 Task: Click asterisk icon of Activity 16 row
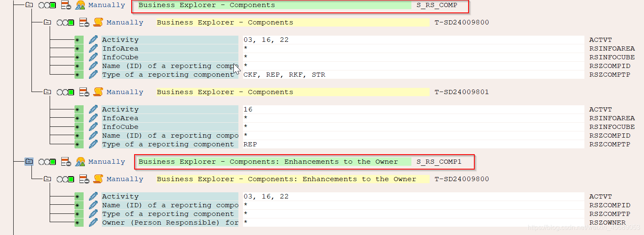point(79,109)
